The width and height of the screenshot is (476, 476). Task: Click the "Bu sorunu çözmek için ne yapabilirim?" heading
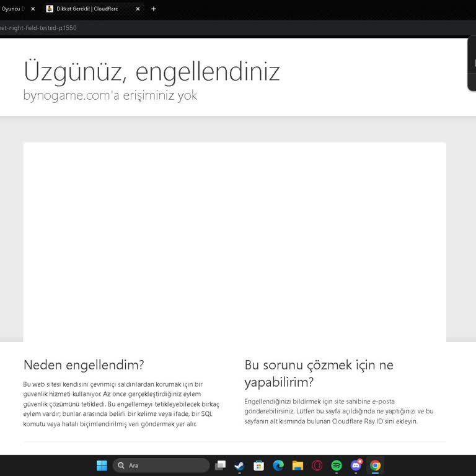tap(319, 373)
